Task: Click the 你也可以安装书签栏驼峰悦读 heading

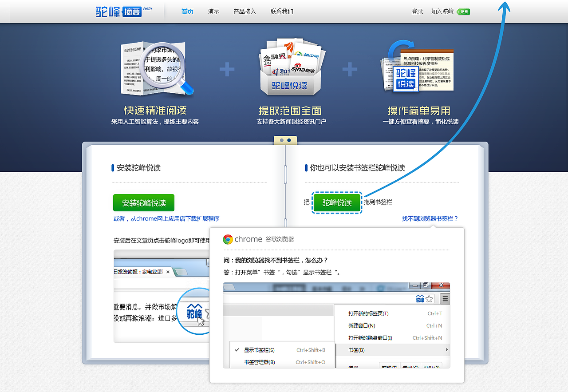Action: [x=357, y=168]
